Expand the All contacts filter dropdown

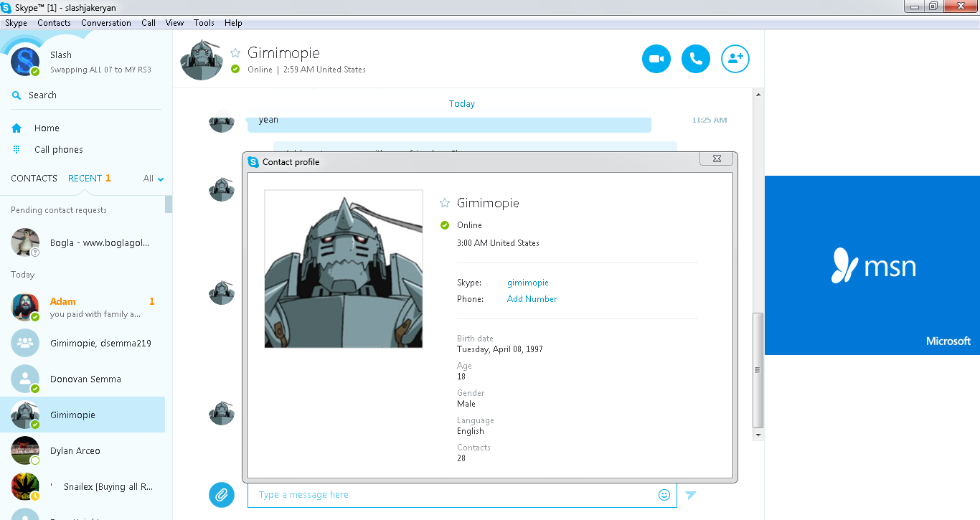154,179
